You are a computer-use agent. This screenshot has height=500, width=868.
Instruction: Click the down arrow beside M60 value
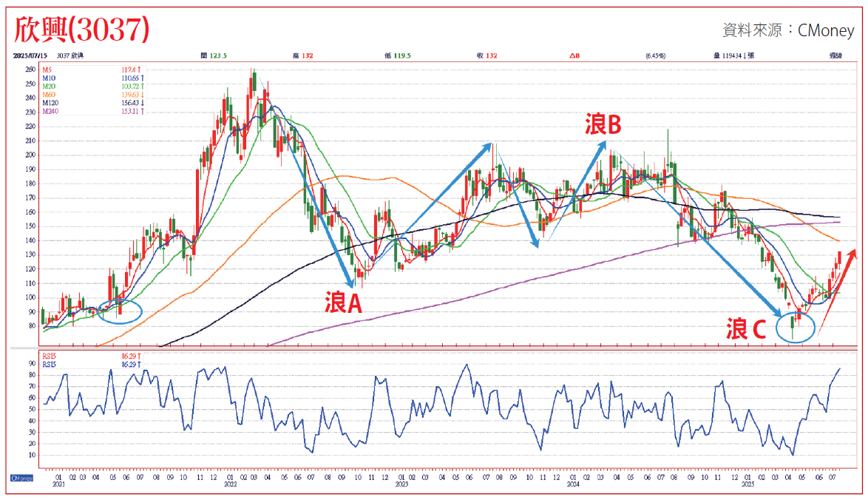tap(141, 95)
